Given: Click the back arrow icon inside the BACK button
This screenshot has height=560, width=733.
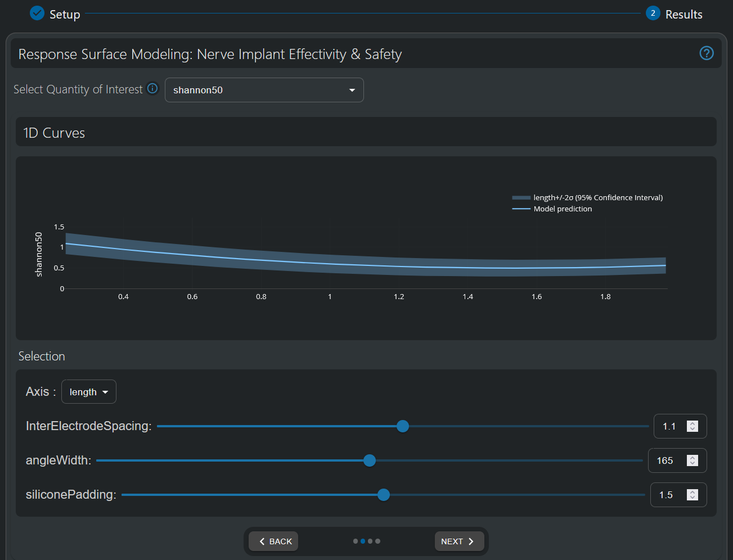Looking at the screenshot, I should click(x=262, y=541).
